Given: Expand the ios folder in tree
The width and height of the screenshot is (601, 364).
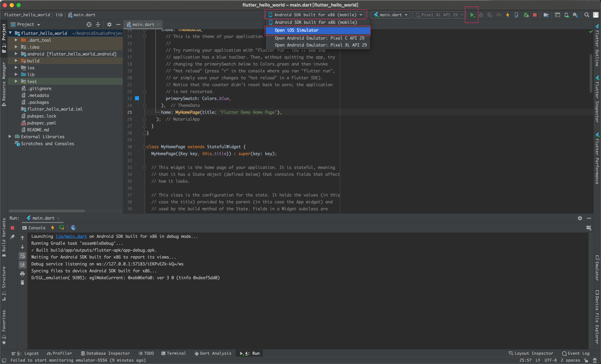Looking at the screenshot, I should [x=16, y=68].
